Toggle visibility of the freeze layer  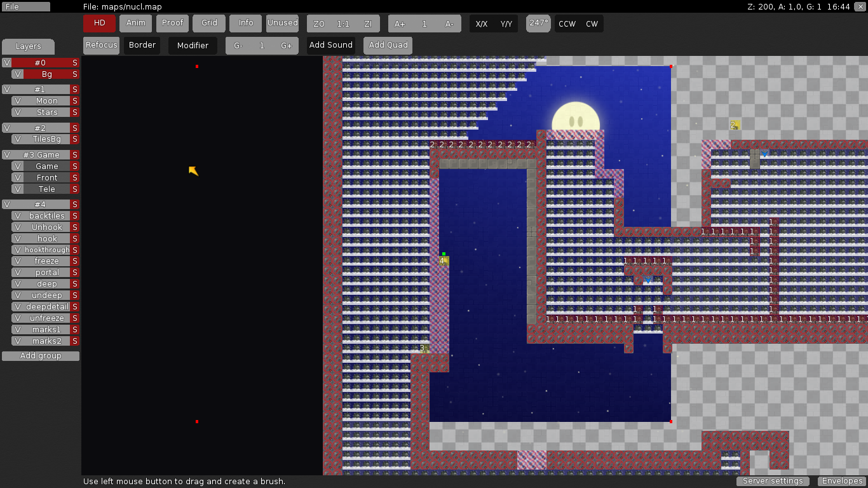point(17,261)
